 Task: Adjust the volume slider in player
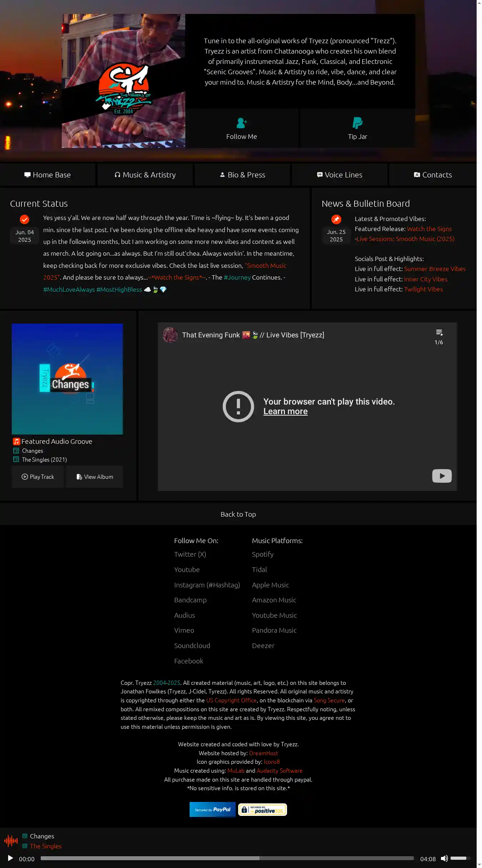pos(460,858)
